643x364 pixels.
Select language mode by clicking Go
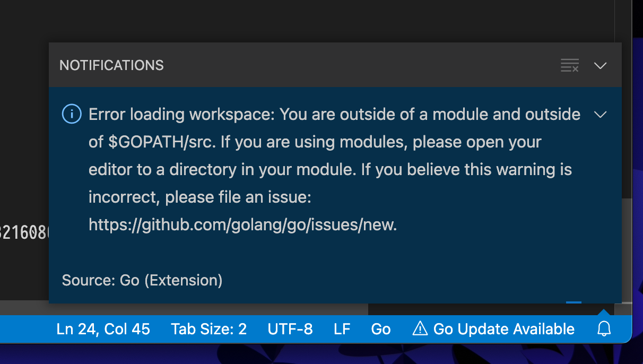381,329
